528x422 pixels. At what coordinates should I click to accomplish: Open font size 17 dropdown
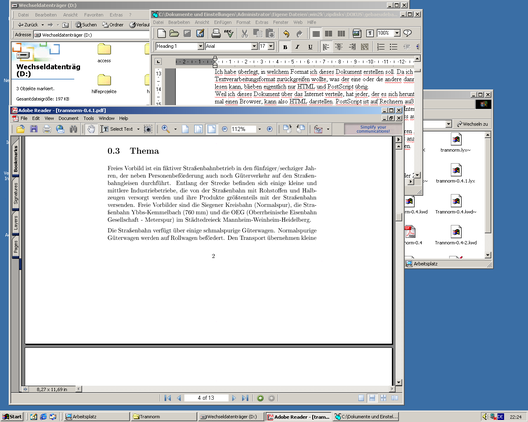pos(271,46)
